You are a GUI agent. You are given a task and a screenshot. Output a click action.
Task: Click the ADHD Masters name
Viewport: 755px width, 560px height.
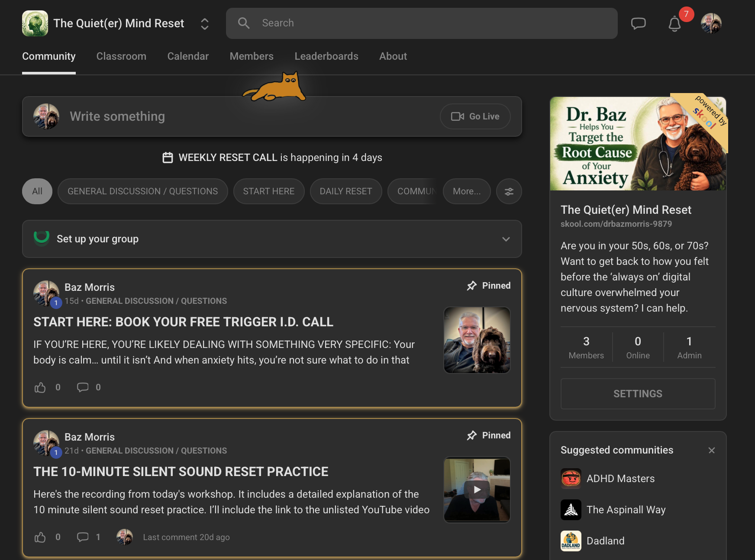(x=620, y=479)
